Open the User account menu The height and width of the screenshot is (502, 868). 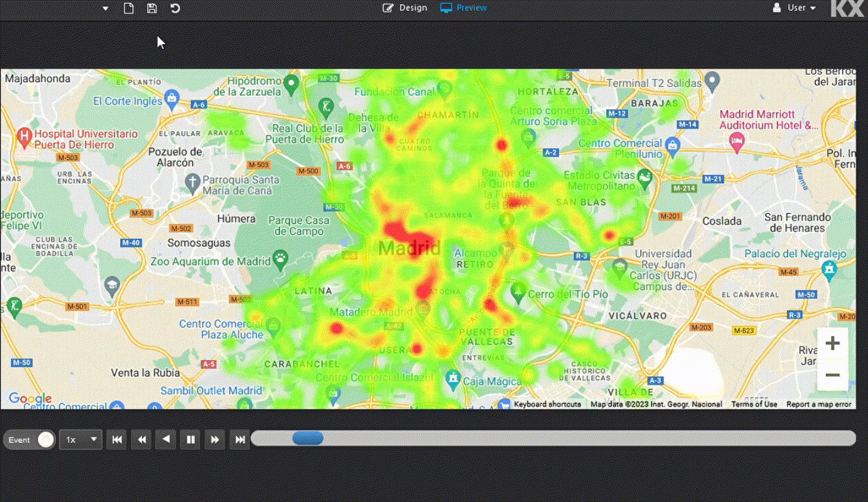[x=794, y=8]
